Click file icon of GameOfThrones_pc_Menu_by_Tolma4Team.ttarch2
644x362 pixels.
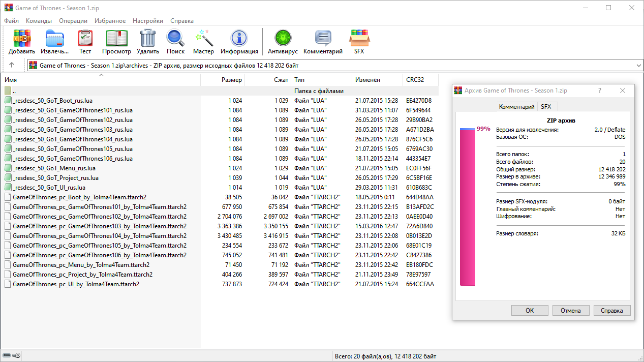(x=8, y=265)
